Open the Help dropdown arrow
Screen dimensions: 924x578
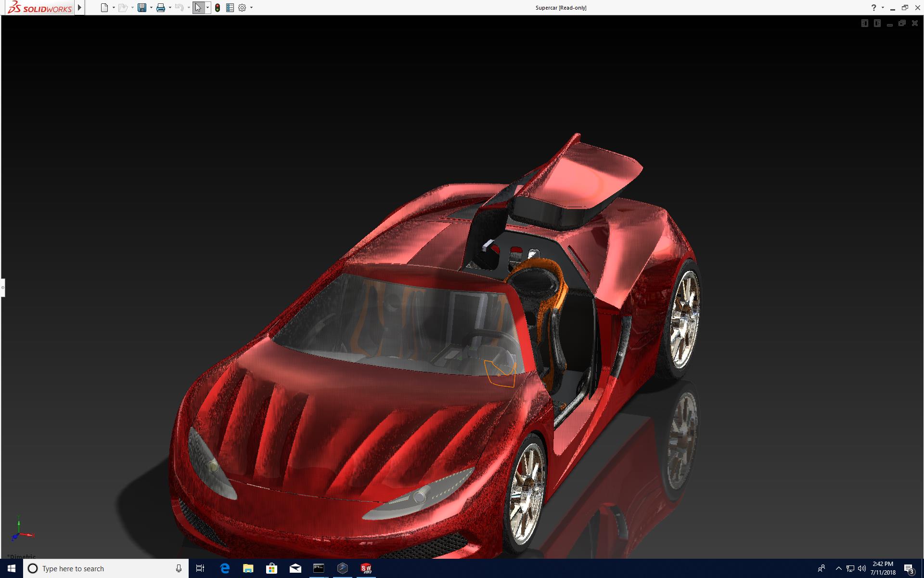(883, 8)
